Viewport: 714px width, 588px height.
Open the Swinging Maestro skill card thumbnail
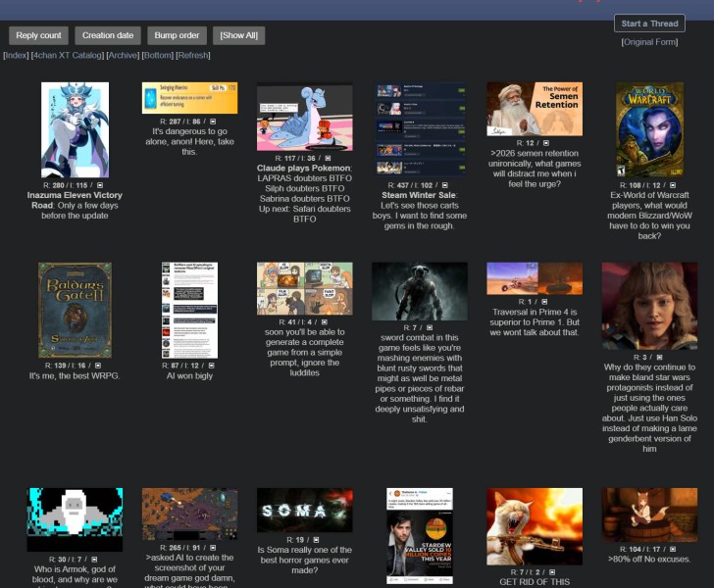190,98
